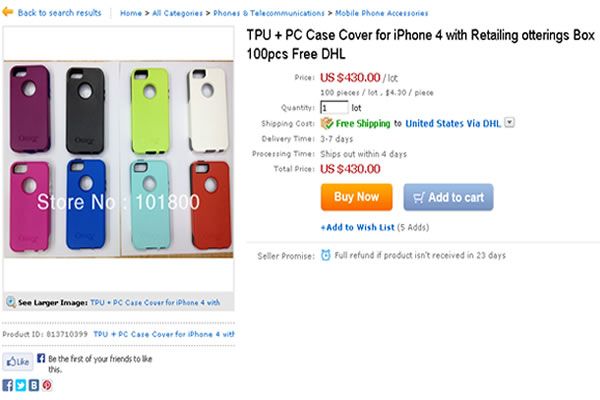Click the Twitter share icon
600x400 pixels.
(x=20, y=385)
